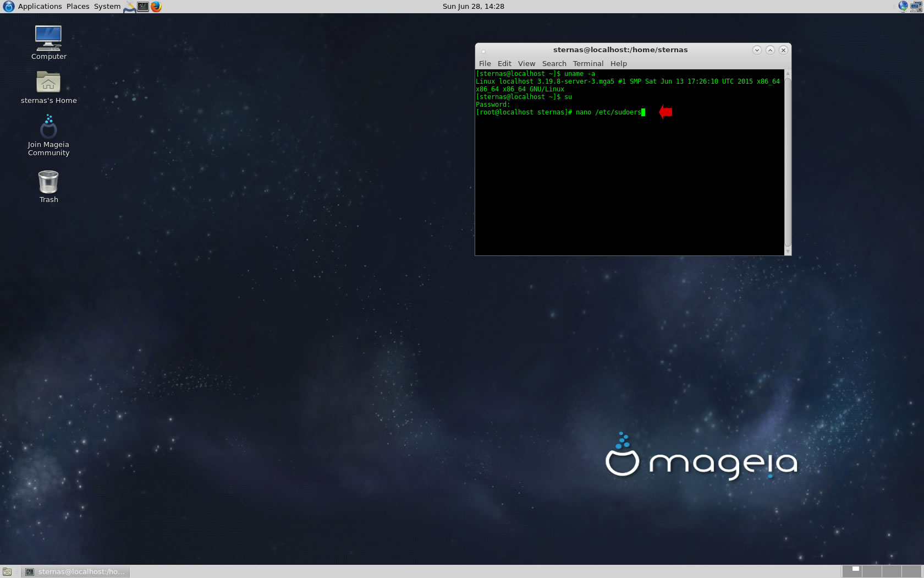The height and width of the screenshot is (578, 924).
Task: Open the Terminal menu in menu bar
Action: pyautogui.click(x=588, y=64)
